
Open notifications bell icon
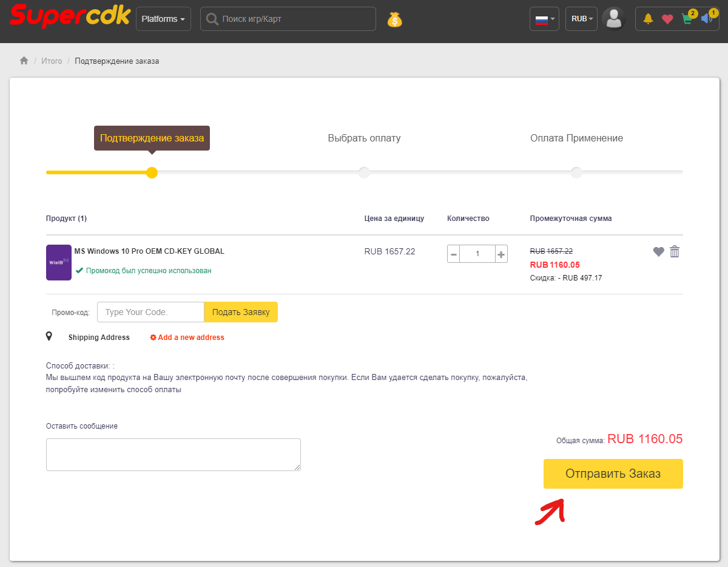pos(648,19)
